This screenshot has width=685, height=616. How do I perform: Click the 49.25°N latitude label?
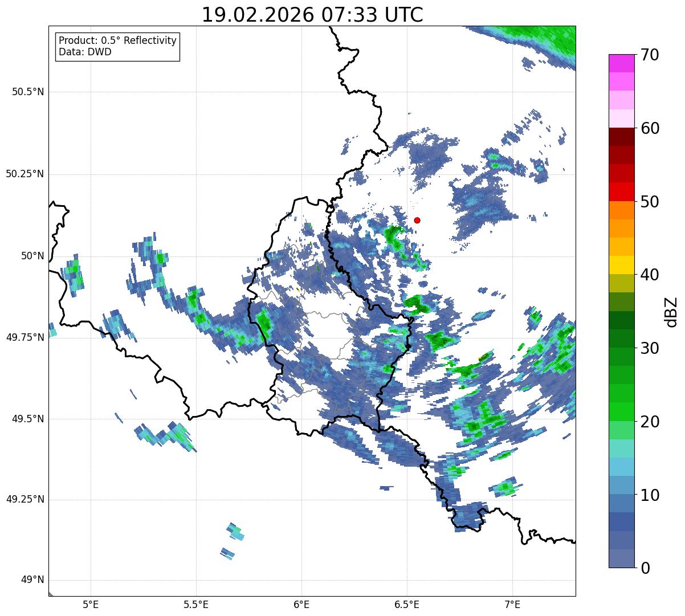25,499
